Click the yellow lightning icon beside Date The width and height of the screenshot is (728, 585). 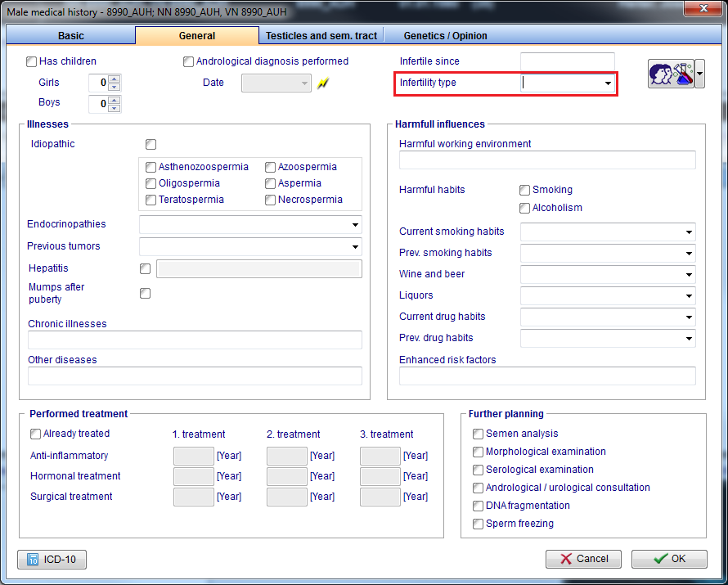(x=322, y=83)
